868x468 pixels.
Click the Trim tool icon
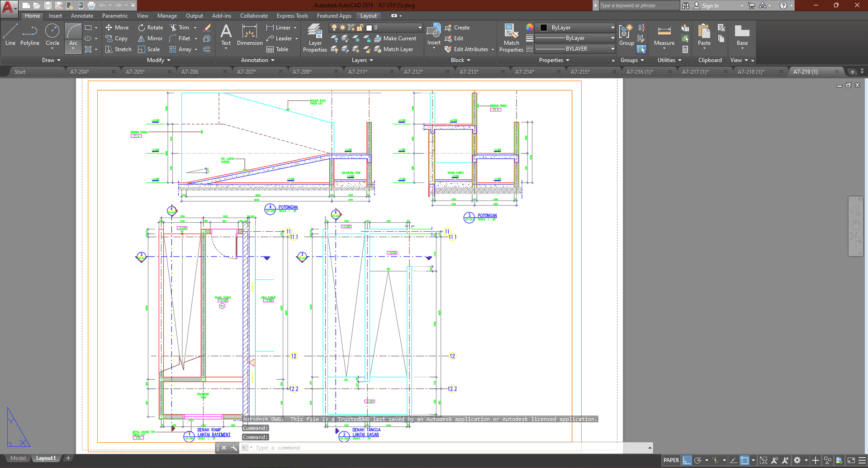(x=173, y=28)
